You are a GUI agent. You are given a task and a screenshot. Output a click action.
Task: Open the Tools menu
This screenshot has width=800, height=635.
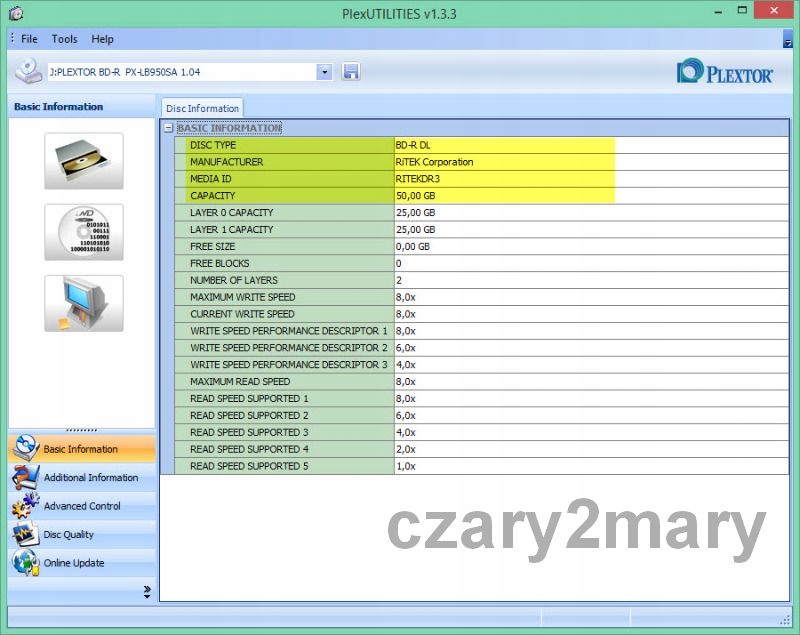coord(64,39)
